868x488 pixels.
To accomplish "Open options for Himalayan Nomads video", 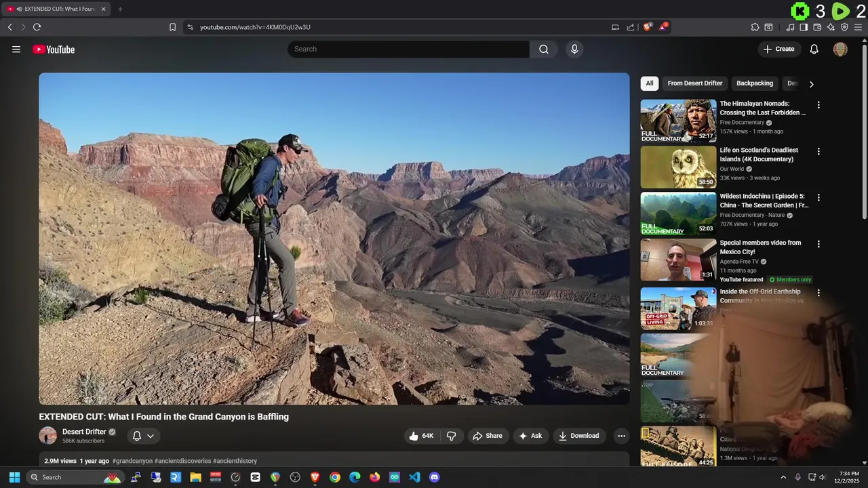I will tap(818, 105).
